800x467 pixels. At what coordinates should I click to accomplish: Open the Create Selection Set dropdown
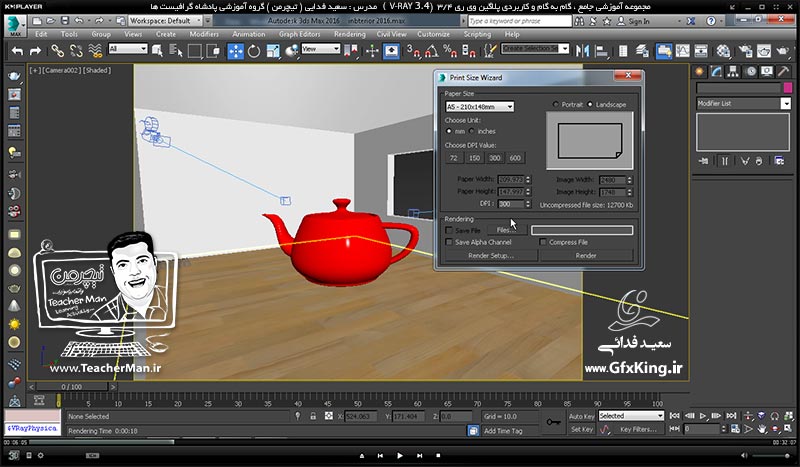[x=535, y=48]
